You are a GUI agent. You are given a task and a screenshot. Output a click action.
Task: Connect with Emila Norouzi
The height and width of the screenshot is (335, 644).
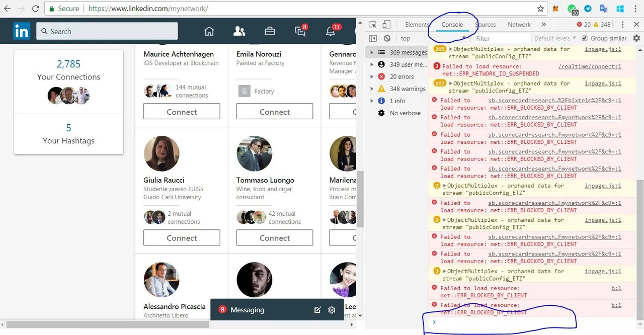coord(275,112)
